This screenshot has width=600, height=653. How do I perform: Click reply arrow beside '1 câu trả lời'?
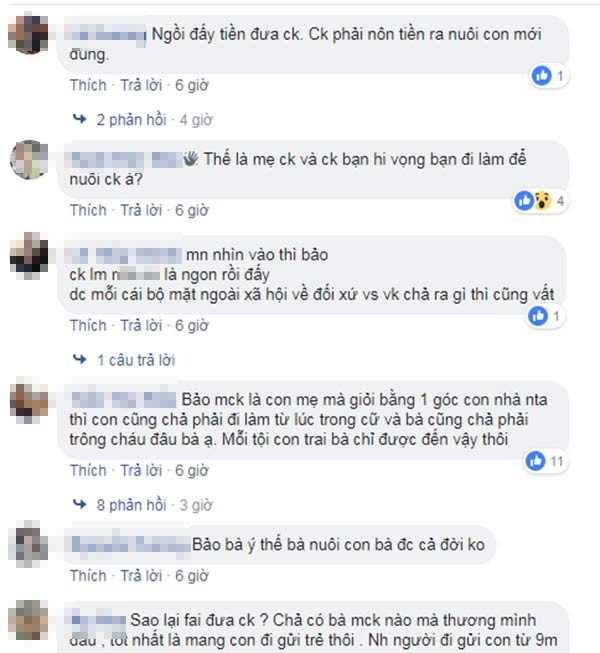pos(79,359)
